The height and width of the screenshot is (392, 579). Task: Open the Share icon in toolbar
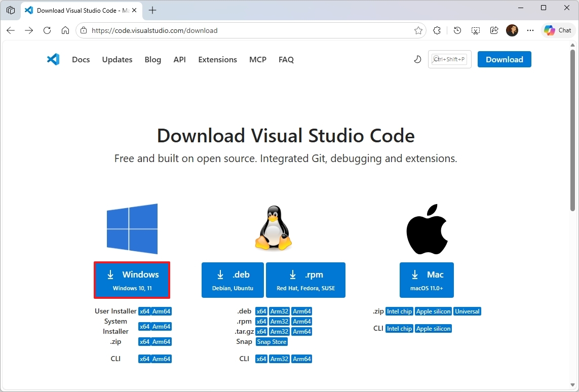[x=494, y=30]
